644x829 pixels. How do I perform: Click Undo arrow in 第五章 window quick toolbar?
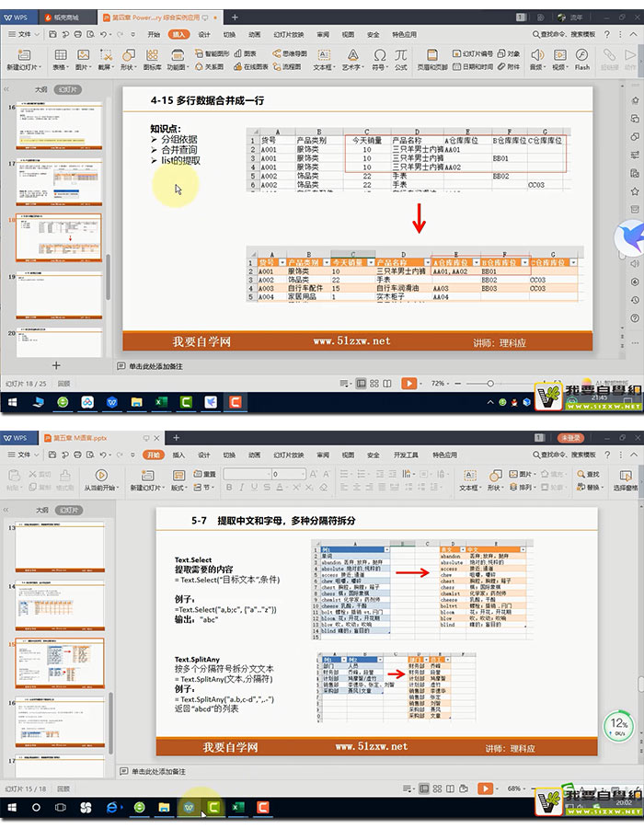tap(104, 455)
